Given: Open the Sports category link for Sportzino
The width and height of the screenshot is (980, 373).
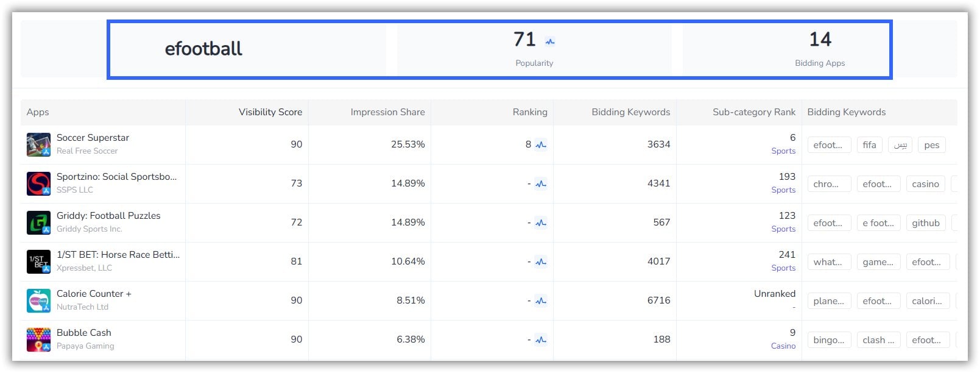Looking at the screenshot, I should pyautogui.click(x=783, y=190).
